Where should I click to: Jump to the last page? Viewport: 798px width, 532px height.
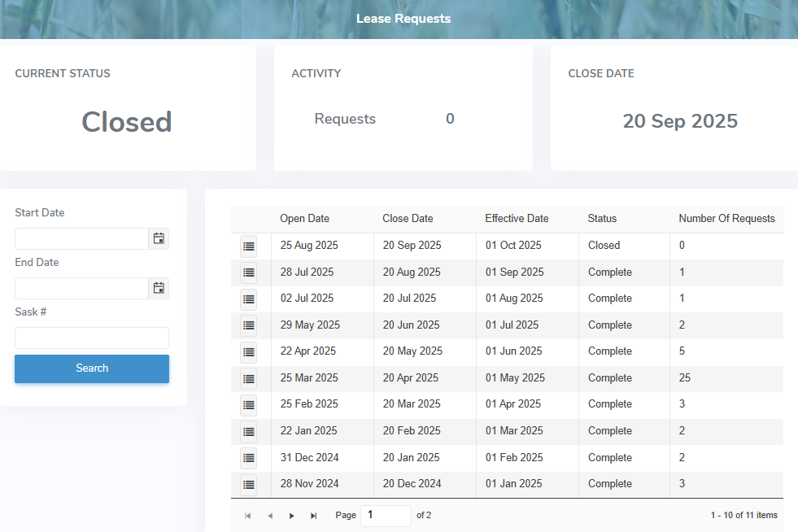click(313, 515)
